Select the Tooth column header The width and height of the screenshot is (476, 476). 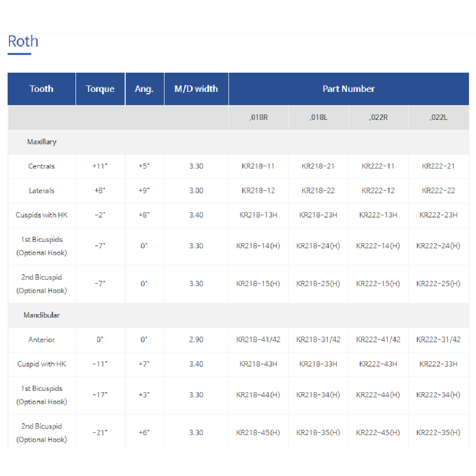click(x=41, y=89)
